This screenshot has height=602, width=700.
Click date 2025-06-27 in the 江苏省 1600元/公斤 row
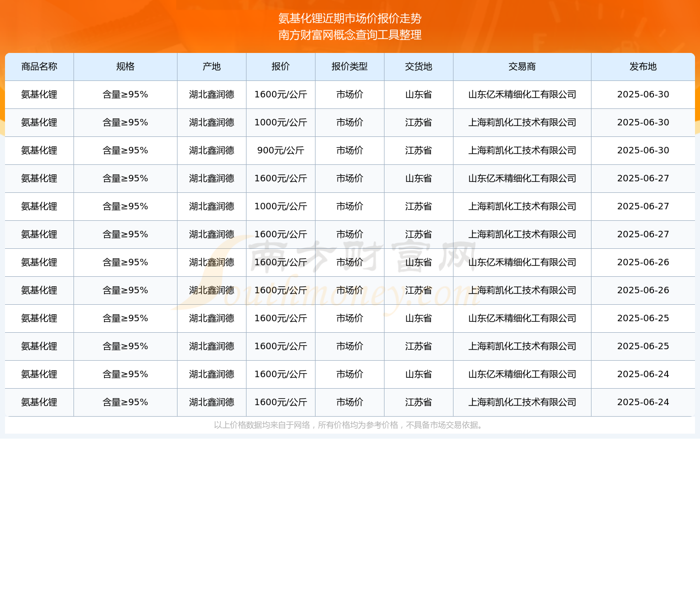pos(643,234)
